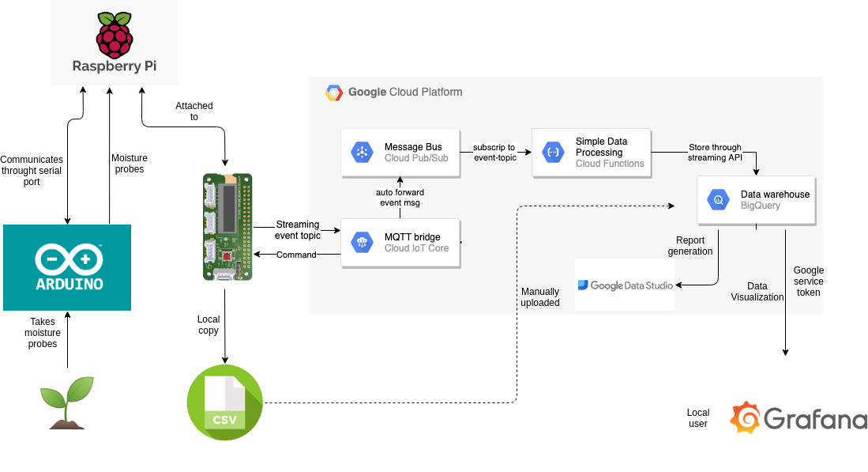Image resolution: width=868 pixels, height=472 pixels.
Task: Click the 'Attached to' label
Action: (194, 111)
